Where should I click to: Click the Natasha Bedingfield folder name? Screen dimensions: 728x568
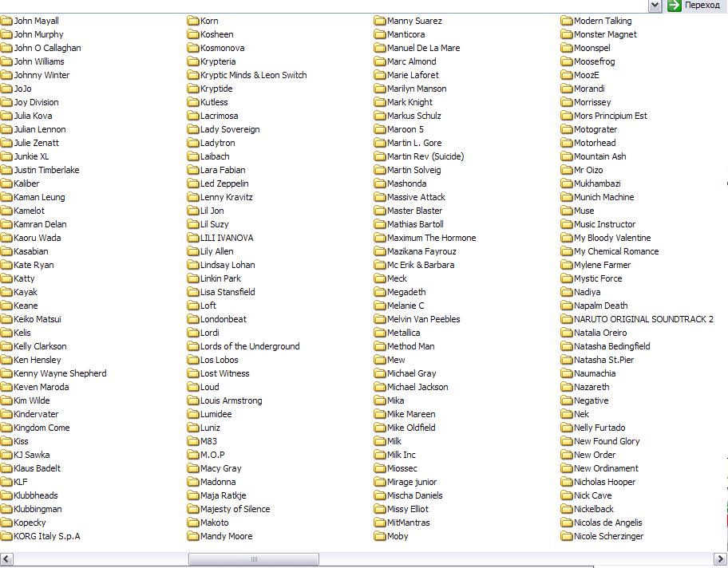[x=612, y=346]
